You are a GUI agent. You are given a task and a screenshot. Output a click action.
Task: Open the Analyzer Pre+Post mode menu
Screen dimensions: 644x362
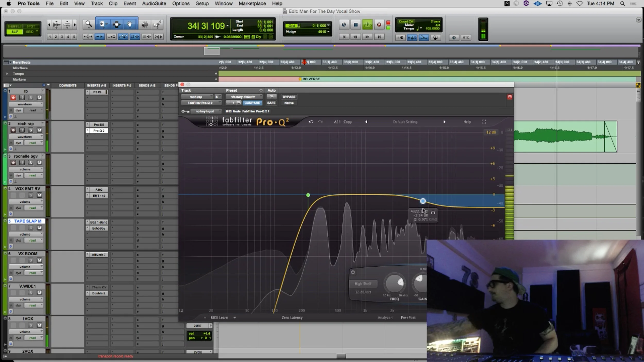[408, 317]
